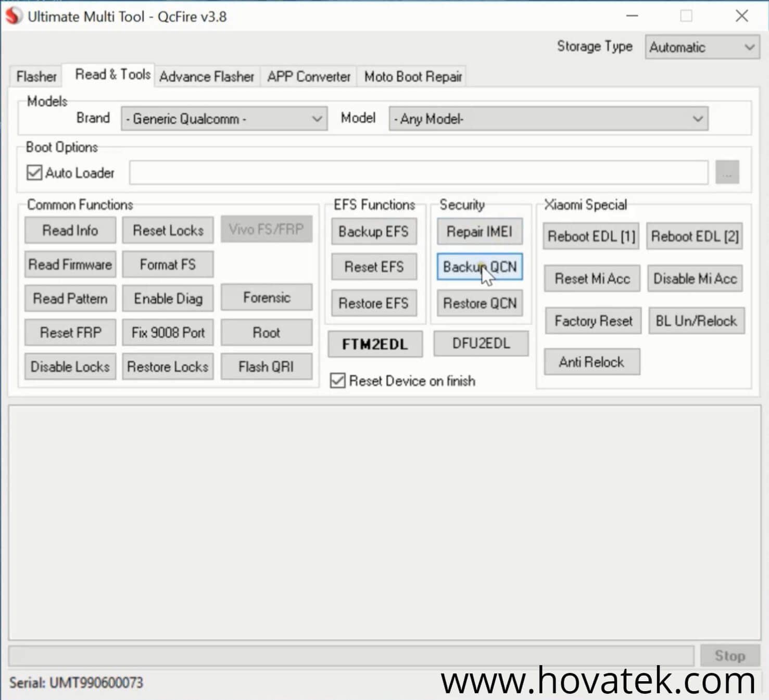The width and height of the screenshot is (769, 700).
Task: Click the Disable Locks button
Action: (x=70, y=366)
